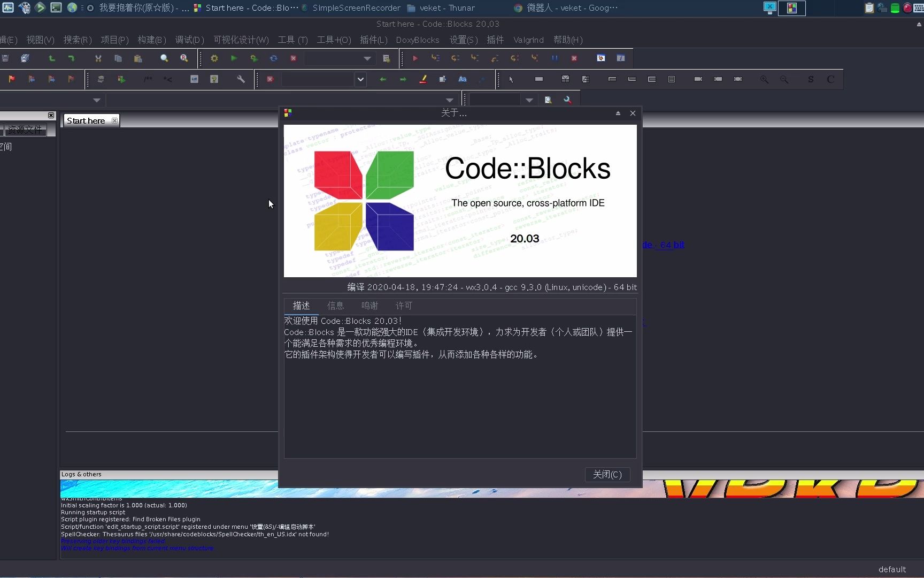
Task: Select the 描述 tab
Action: point(301,306)
